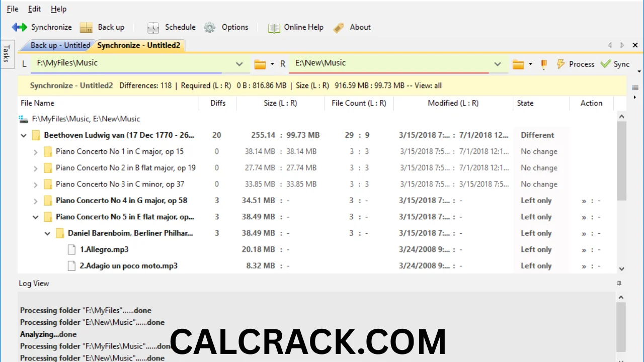Click the list view icon on right edge

point(635,87)
